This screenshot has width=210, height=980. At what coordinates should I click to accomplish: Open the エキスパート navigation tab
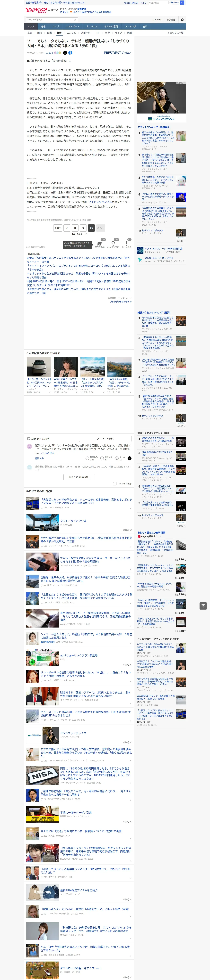pos(72,27)
